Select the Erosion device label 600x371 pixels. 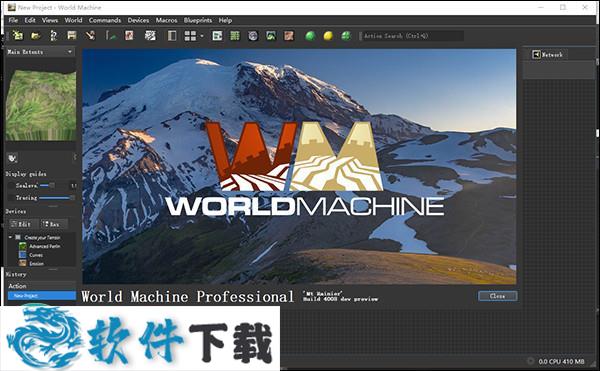pos(36,264)
